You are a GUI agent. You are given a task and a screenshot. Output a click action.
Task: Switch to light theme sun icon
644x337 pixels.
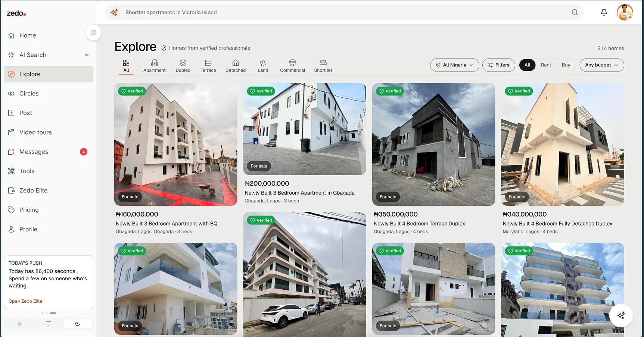point(19,324)
